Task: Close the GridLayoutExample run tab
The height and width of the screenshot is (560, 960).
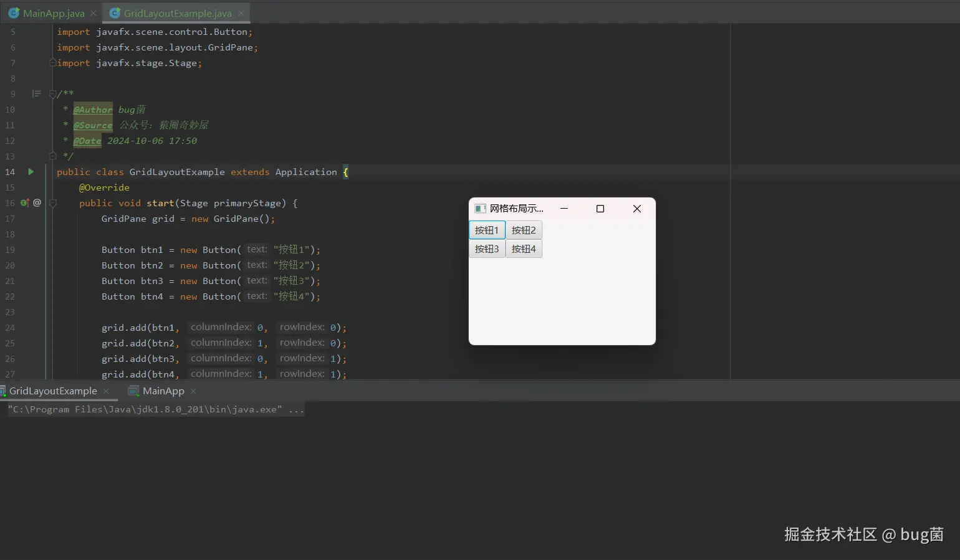Action: [x=106, y=391]
